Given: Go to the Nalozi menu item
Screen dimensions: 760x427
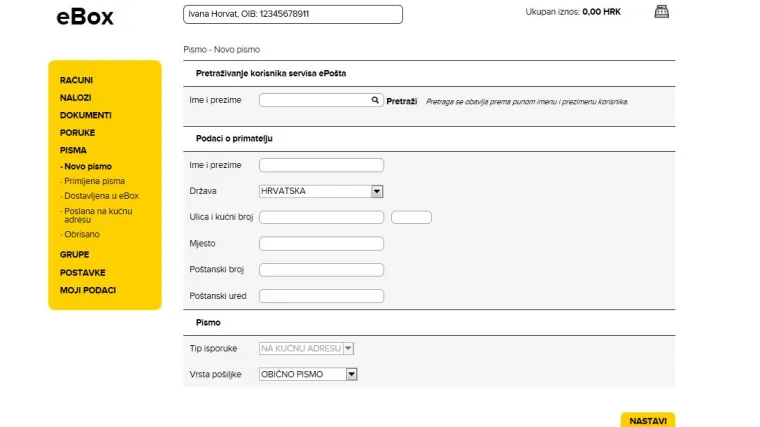Looking at the screenshot, I should [75, 97].
